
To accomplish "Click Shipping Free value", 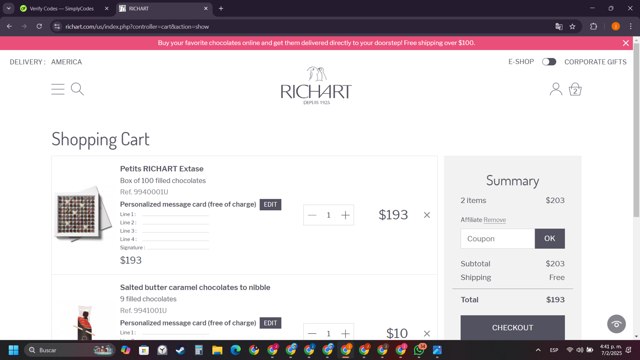I will [x=557, y=278].
